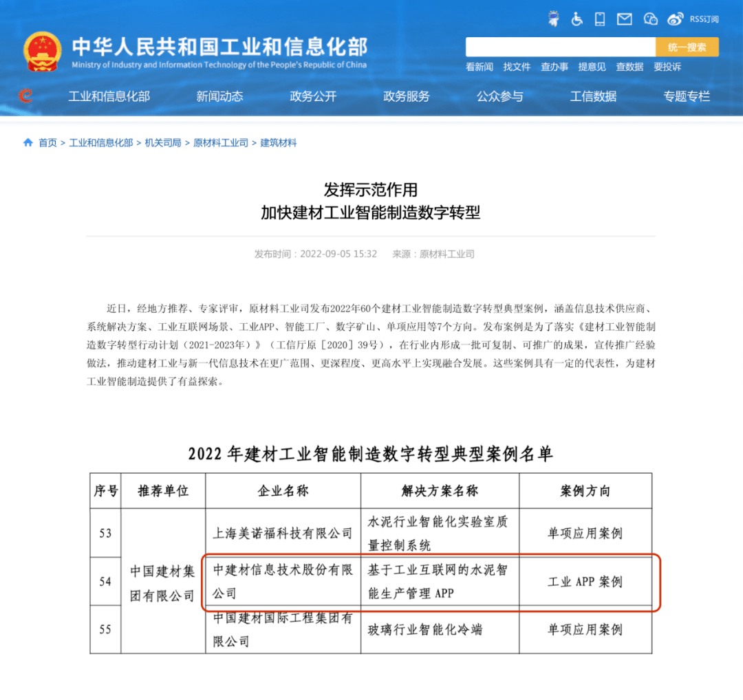Open the 工信数据 section
Viewport: 743px width, 700px height.
[593, 96]
